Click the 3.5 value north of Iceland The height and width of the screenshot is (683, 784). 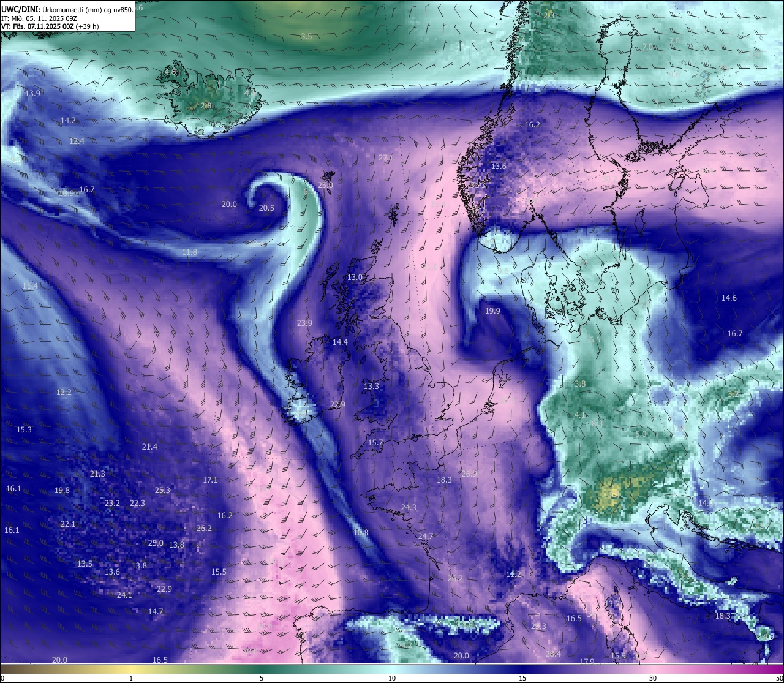coord(306,37)
